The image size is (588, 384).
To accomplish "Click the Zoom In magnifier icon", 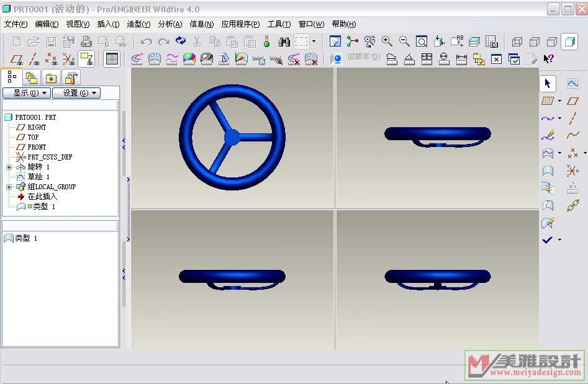I will [x=387, y=41].
